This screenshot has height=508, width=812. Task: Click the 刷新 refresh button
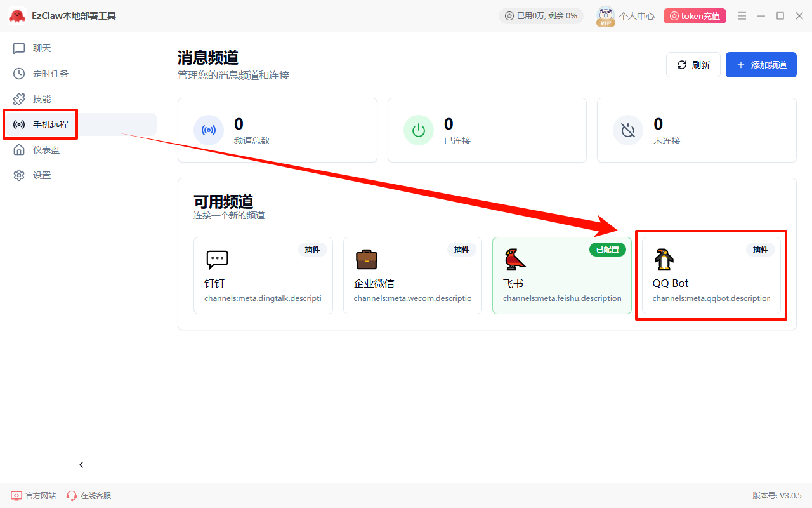(x=693, y=65)
